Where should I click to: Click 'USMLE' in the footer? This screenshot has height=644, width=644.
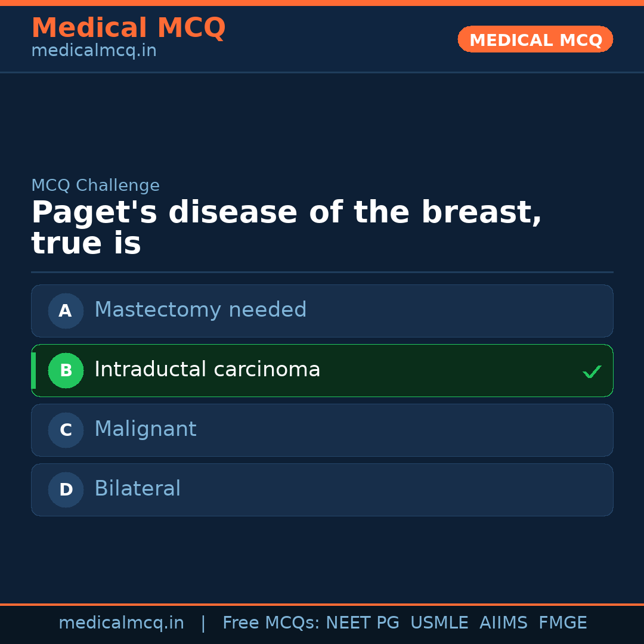pos(439,623)
